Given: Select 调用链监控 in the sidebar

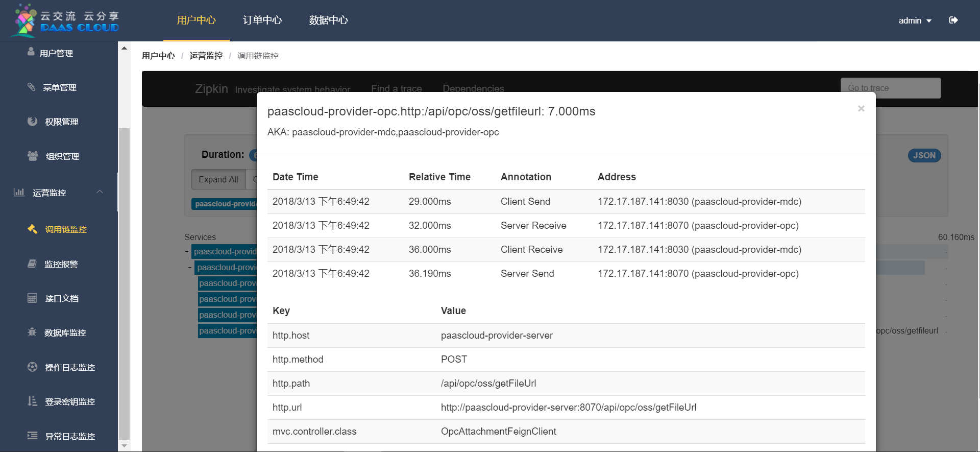Looking at the screenshot, I should coord(66,229).
